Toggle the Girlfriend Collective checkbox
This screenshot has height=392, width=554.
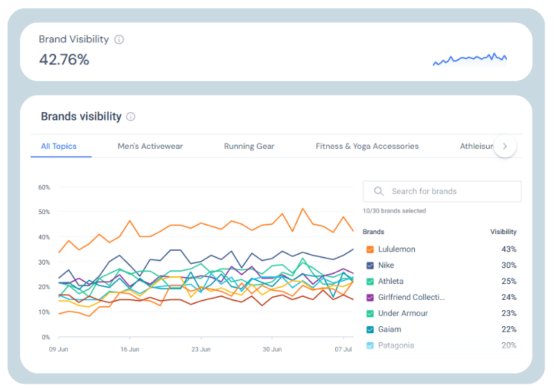click(370, 298)
